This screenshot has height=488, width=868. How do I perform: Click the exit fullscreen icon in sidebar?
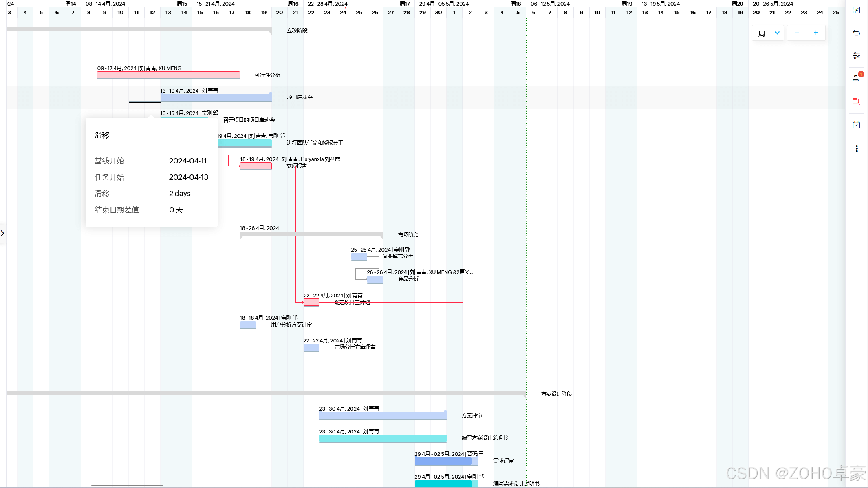pyautogui.click(x=856, y=10)
